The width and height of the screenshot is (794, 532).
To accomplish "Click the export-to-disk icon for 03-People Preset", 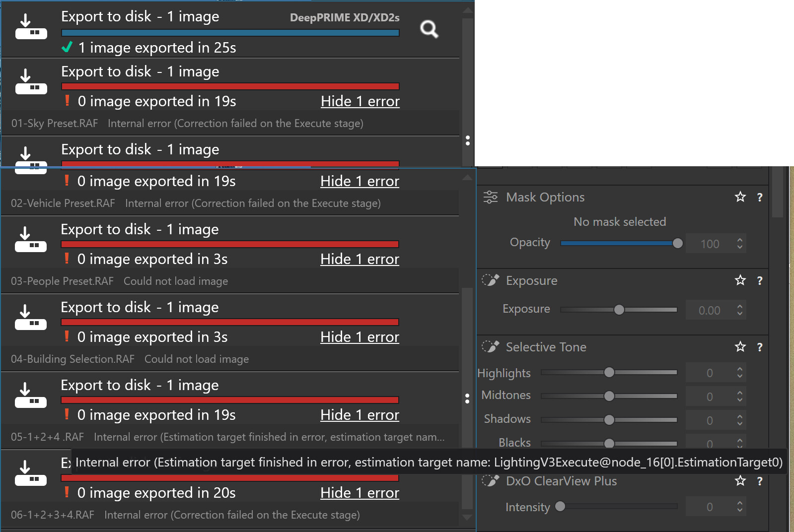I will coord(30,239).
